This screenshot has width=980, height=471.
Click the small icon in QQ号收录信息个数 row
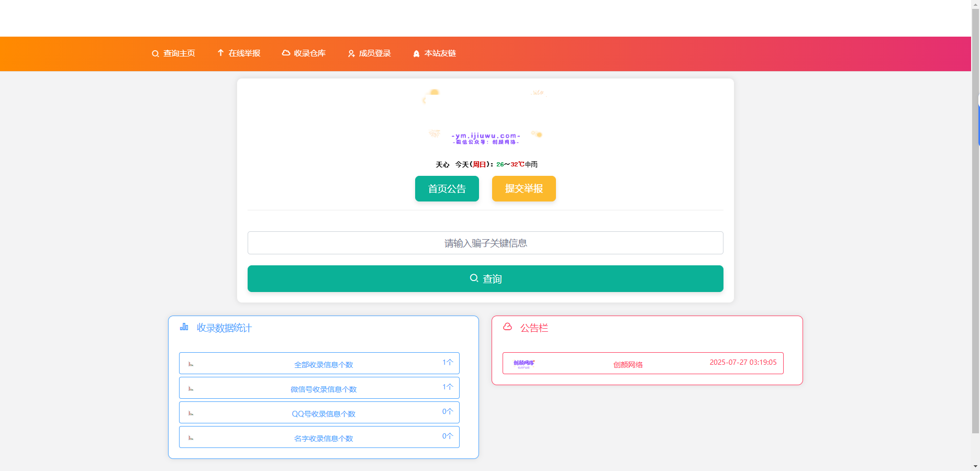[x=191, y=413]
